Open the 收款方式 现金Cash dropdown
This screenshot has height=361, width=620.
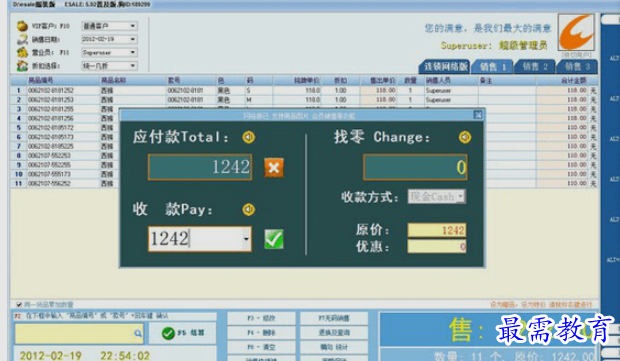(x=461, y=197)
